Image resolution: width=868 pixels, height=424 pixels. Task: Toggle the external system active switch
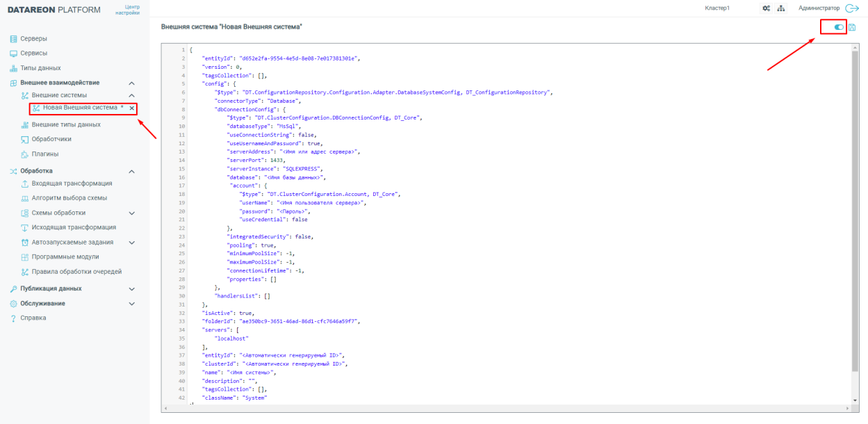(839, 27)
